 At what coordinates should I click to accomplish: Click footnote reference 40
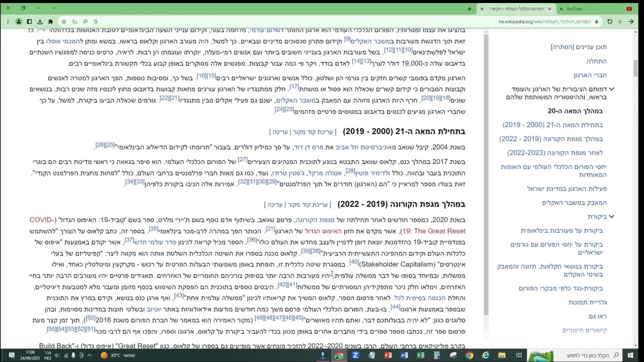(x=354, y=262)
